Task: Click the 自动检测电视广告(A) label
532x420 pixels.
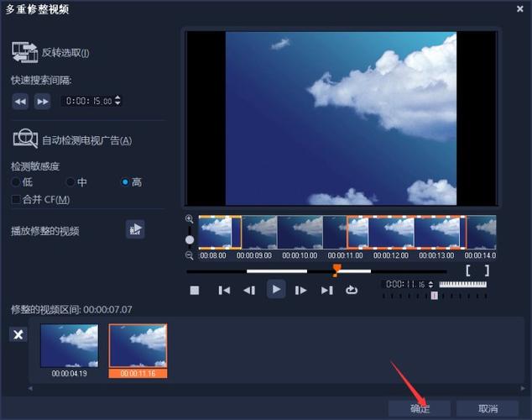Action: (87, 140)
